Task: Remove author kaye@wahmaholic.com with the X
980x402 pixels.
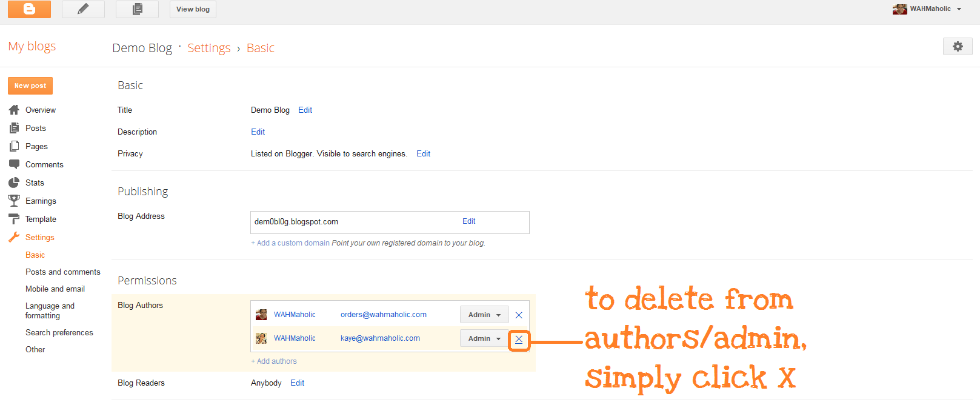Action: coord(519,340)
